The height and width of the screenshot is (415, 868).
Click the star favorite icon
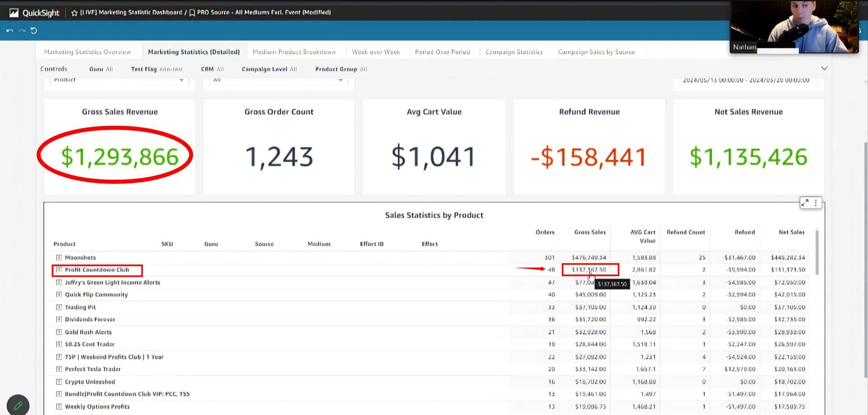click(x=75, y=13)
